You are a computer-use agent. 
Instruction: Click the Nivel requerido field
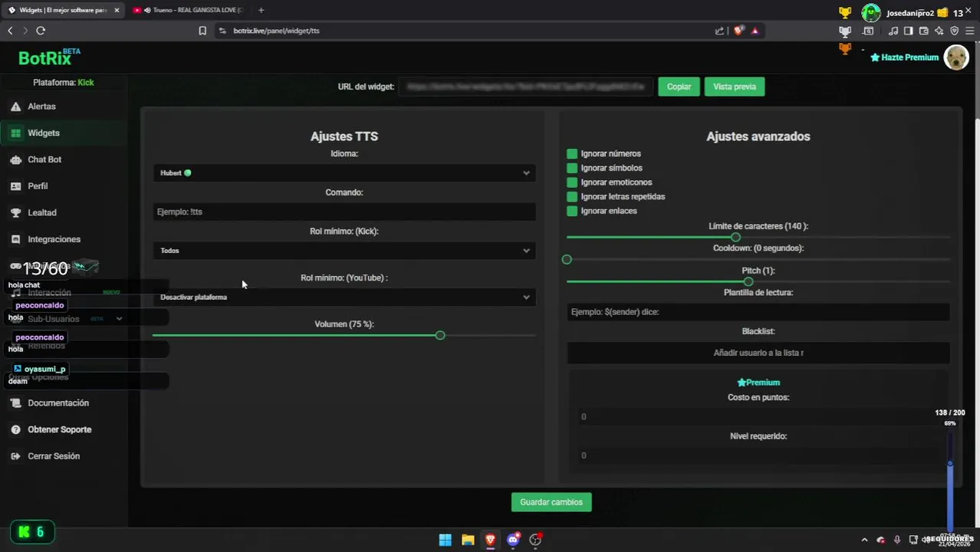[758, 455]
